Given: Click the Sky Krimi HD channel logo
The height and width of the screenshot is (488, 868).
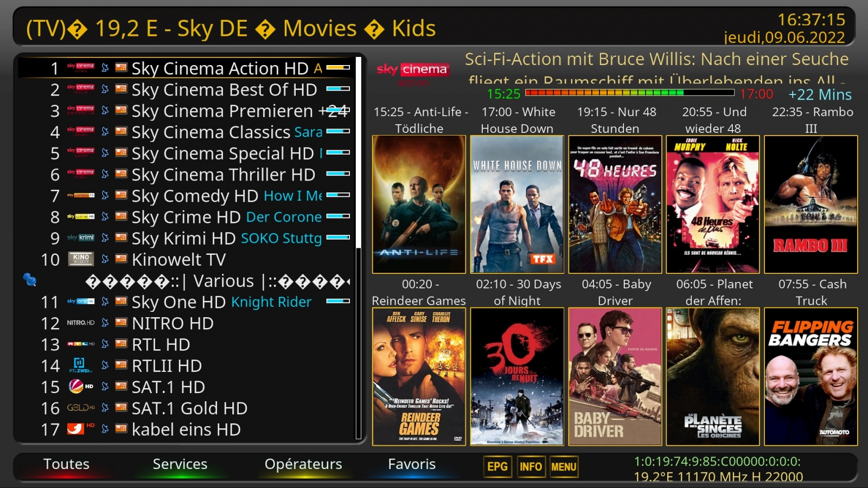Looking at the screenshot, I should (x=80, y=237).
